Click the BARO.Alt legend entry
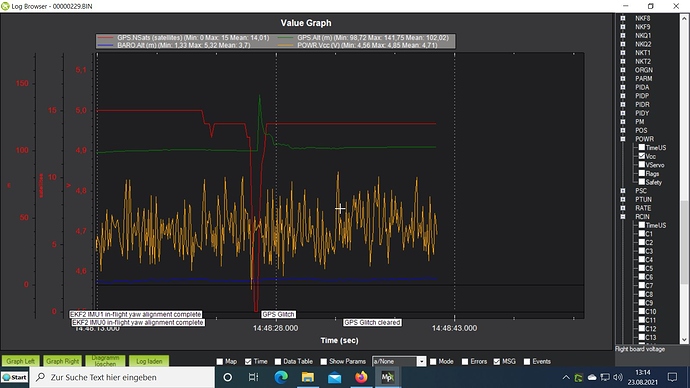This screenshot has height=388, width=690. pyautogui.click(x=174, y=45)
